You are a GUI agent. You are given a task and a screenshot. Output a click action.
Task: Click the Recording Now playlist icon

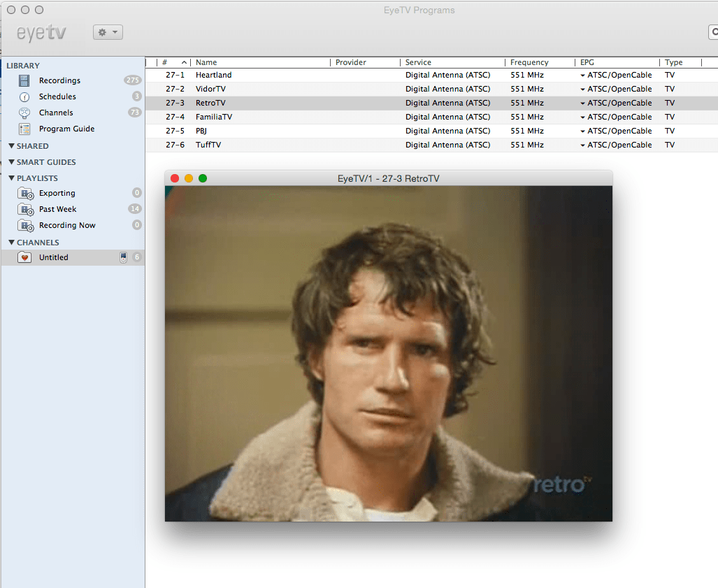(x=26, y=225)
